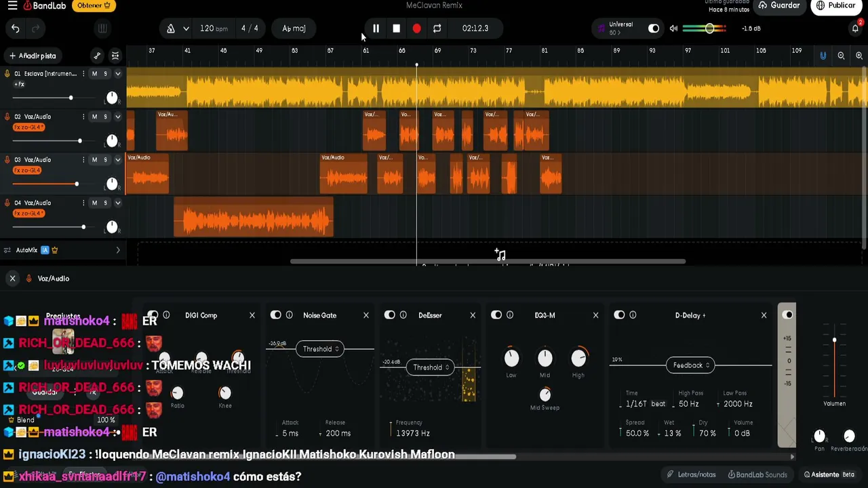Open the Ab maj key selector

(294, 28)
